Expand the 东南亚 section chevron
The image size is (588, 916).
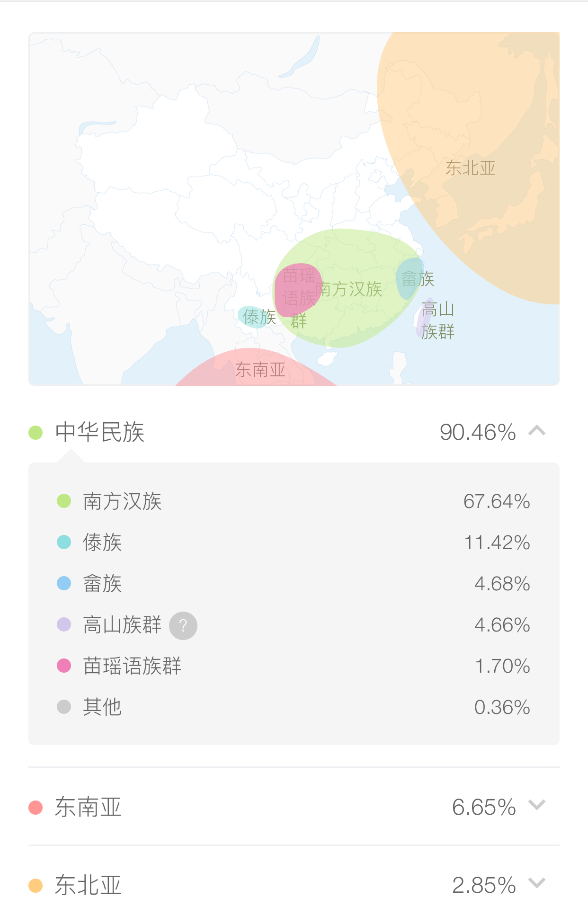pyautogui.click(x=537, y=805)
